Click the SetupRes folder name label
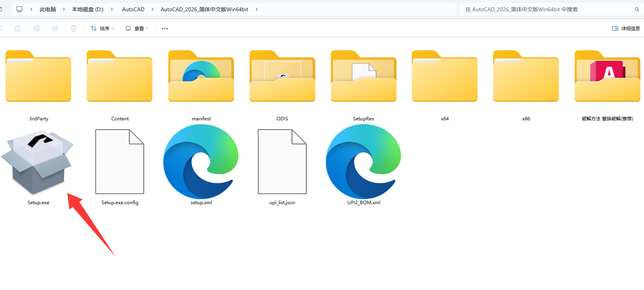Screen dimensions: 644x290 [x=364, y=119]
